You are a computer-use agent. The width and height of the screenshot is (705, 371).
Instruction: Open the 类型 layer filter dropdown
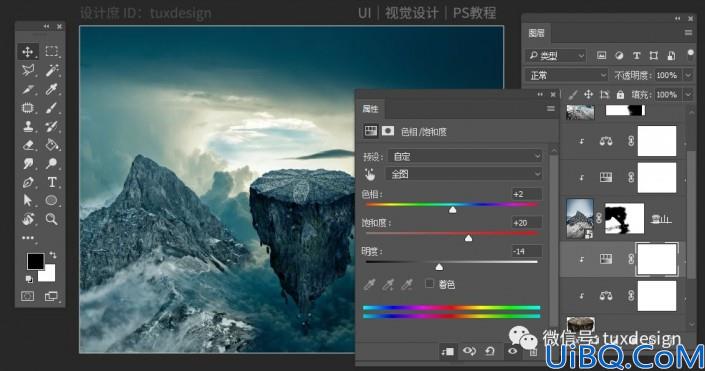pyautogui.click(x=556, y=56)
